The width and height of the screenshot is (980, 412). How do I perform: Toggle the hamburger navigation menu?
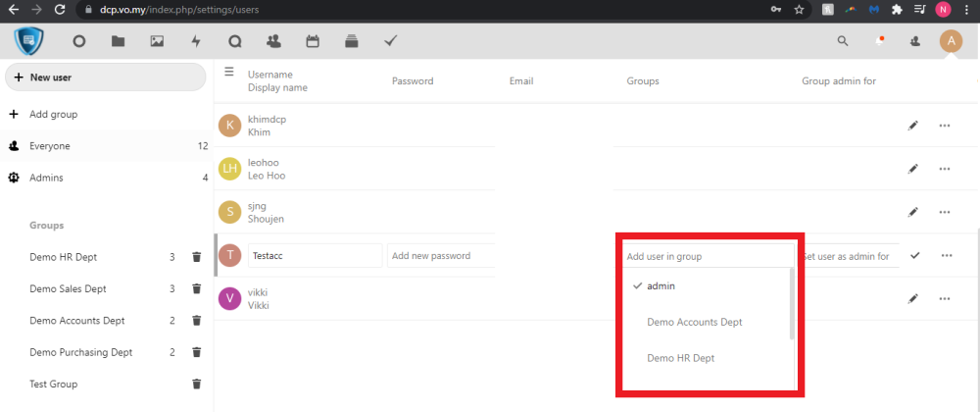pos(229,72)
